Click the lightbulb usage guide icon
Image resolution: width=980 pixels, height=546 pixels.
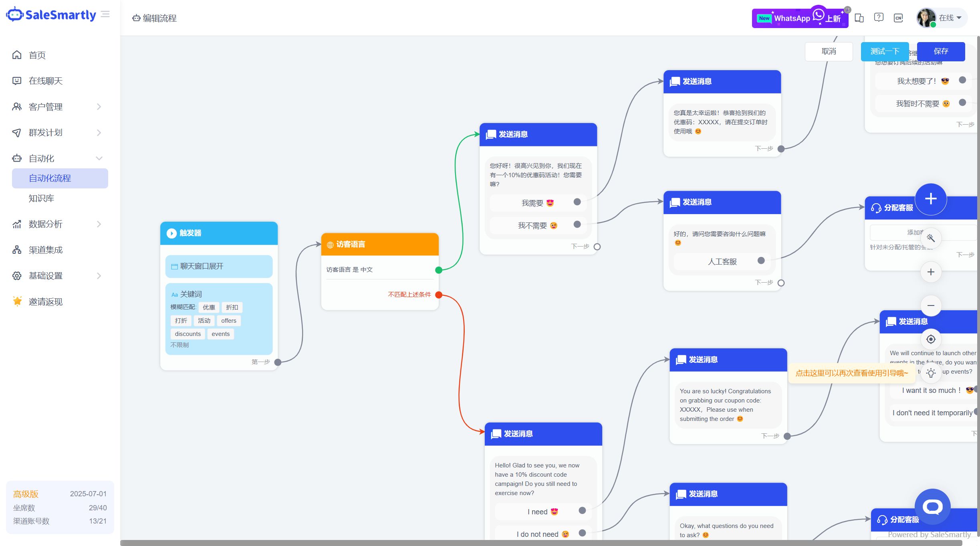coord(931,373)
